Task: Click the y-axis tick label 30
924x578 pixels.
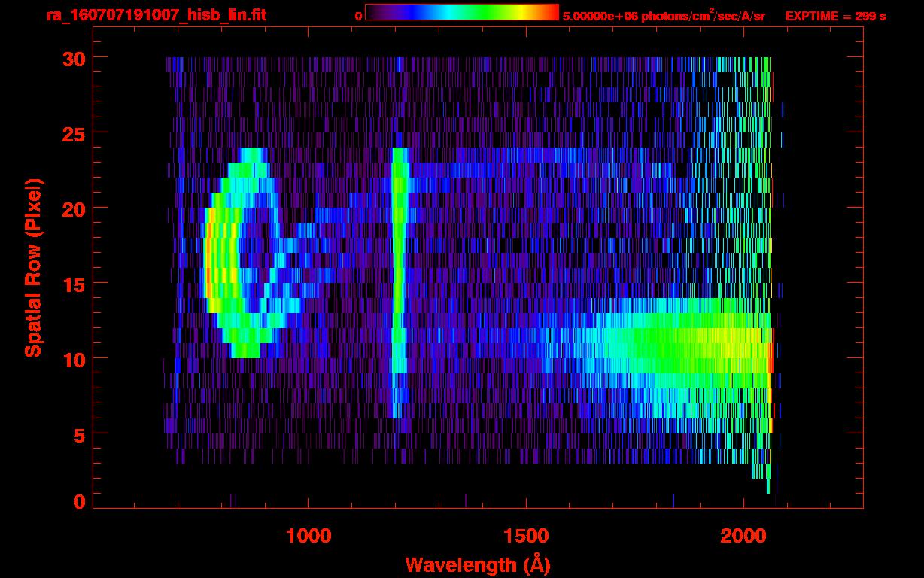Action: 74,58
